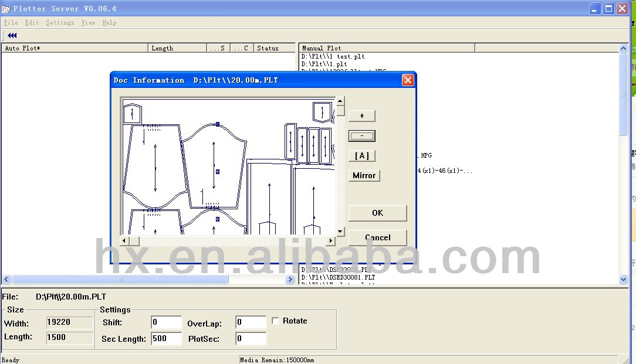Click the OverLap input field

point(251,322)
